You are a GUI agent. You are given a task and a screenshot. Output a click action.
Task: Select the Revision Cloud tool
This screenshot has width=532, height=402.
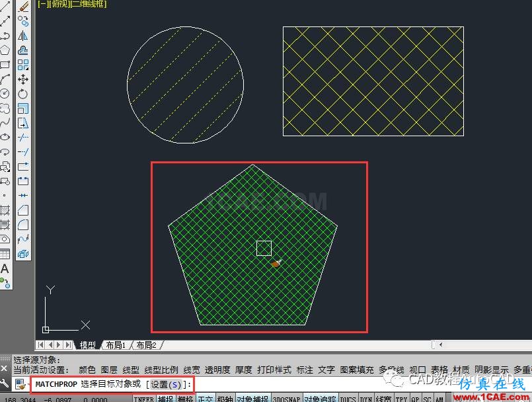pos(5,108)
